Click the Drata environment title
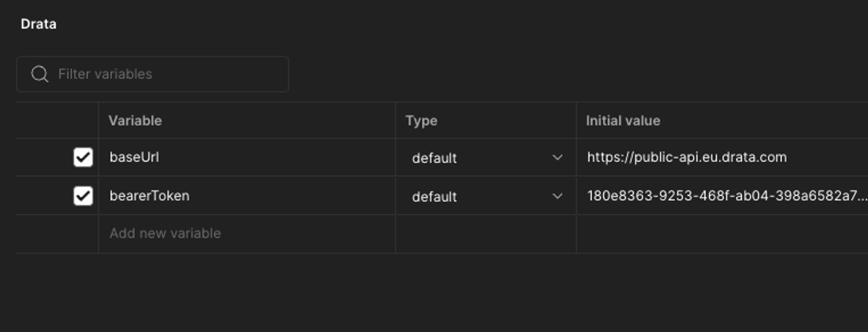This screenshot has height=332, width=868. (38, 24)
